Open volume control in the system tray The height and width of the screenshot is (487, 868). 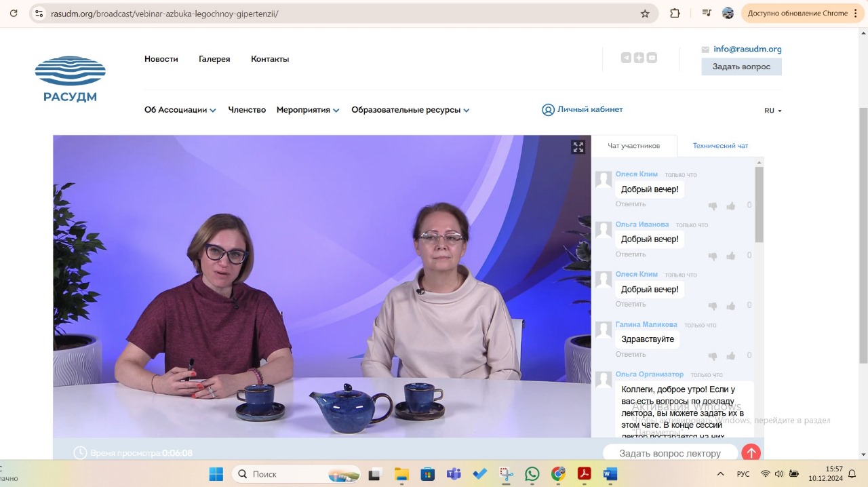click(x=778, y=474)
